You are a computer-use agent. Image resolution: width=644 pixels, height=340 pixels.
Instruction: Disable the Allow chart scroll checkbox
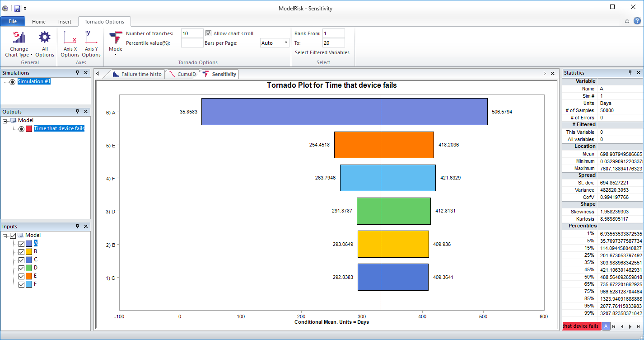208,33
